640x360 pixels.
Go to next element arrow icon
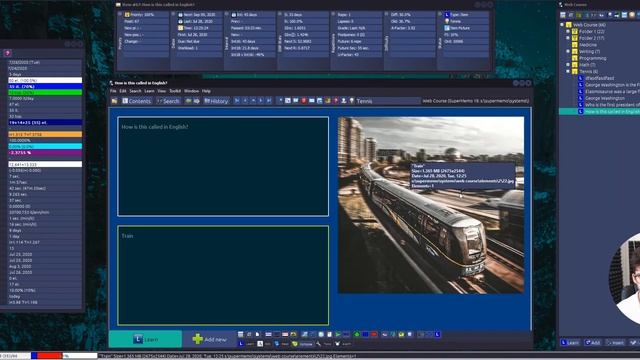[261, 101]
